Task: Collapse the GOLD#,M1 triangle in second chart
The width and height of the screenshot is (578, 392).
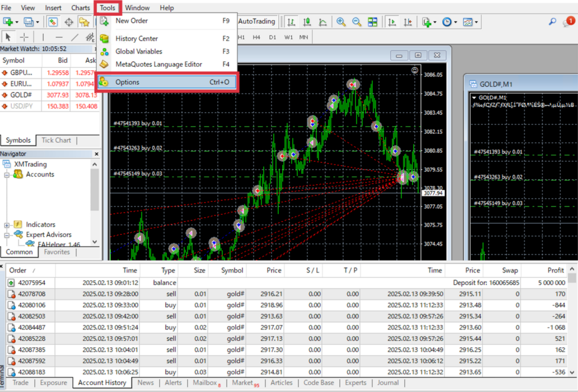Action: (474, 98)
